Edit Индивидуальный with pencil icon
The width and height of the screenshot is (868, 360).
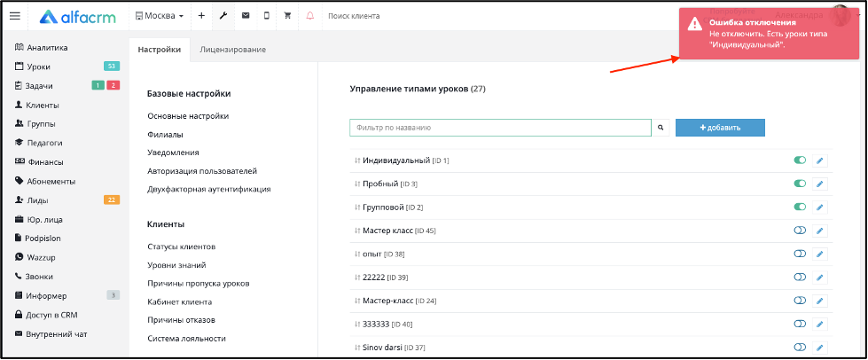point(820,160)
